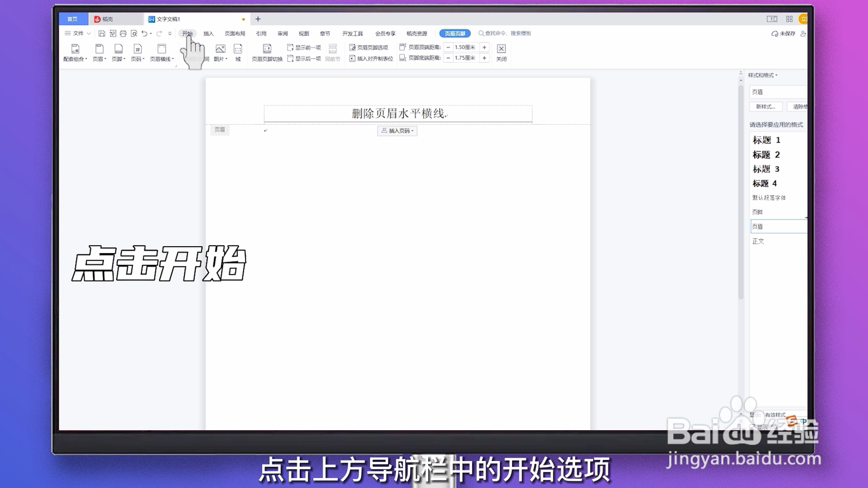Open the 页码 page number tool
Screen dimensions: 868x488
[137, 52]
